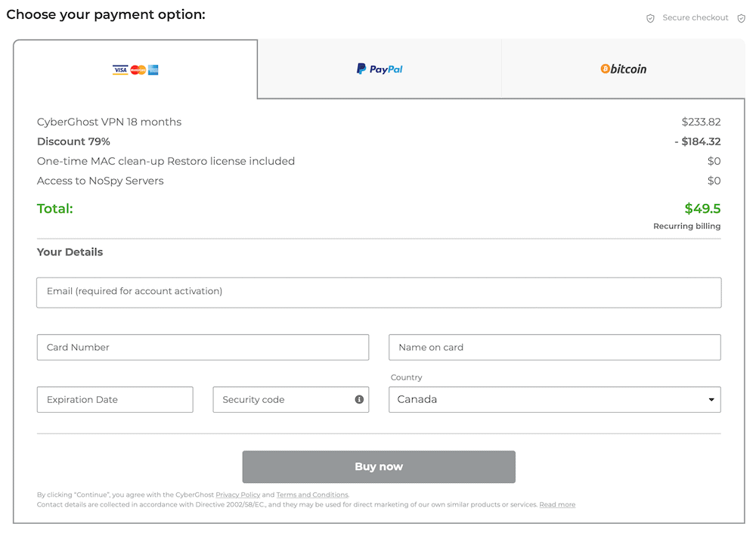
Task: Switch to the PayPal payment tab
Action: pos(380,69)
